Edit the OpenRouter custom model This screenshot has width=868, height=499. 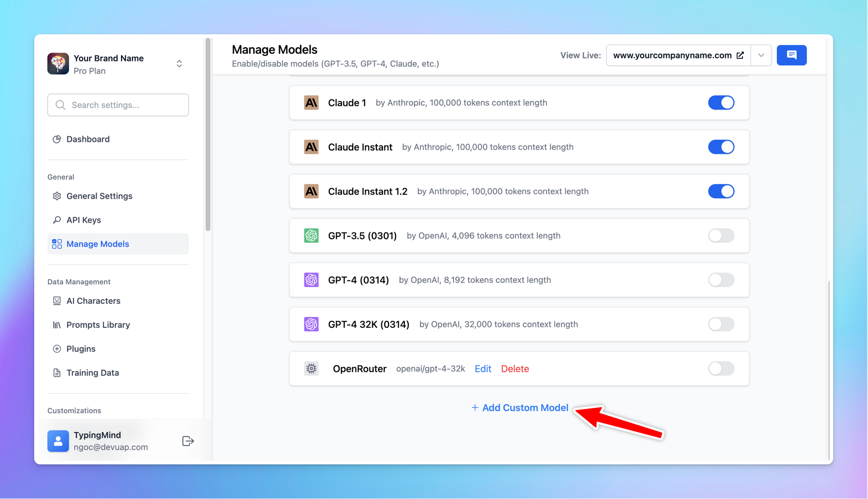(483, 369)
